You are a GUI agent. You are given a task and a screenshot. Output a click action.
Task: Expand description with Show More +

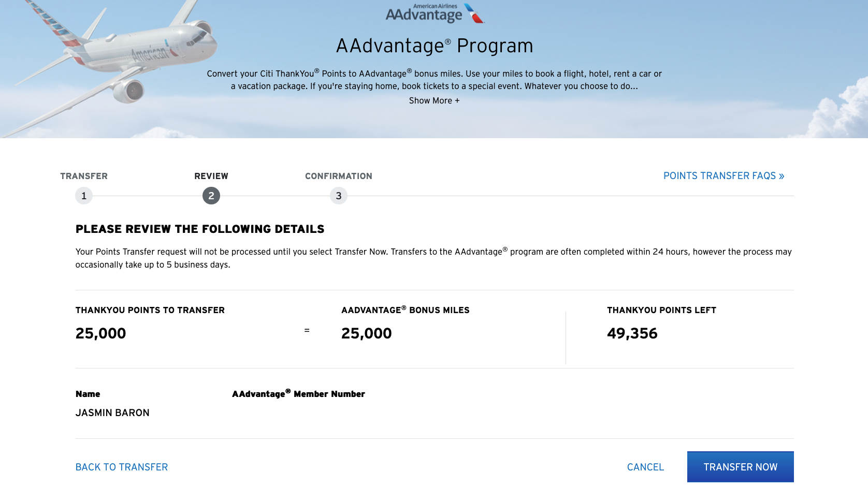[x=434, y=100]
